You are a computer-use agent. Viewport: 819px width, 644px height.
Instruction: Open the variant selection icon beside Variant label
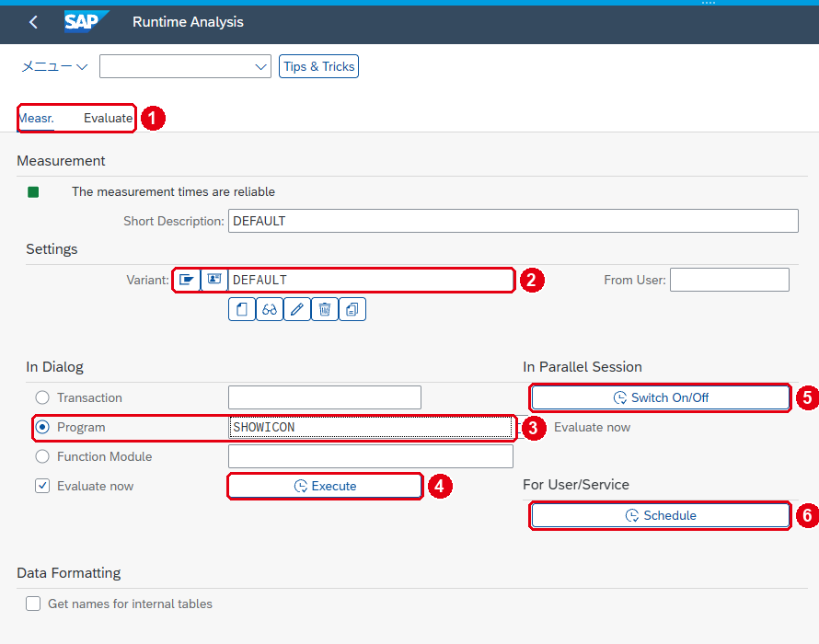tap(187, 280)
